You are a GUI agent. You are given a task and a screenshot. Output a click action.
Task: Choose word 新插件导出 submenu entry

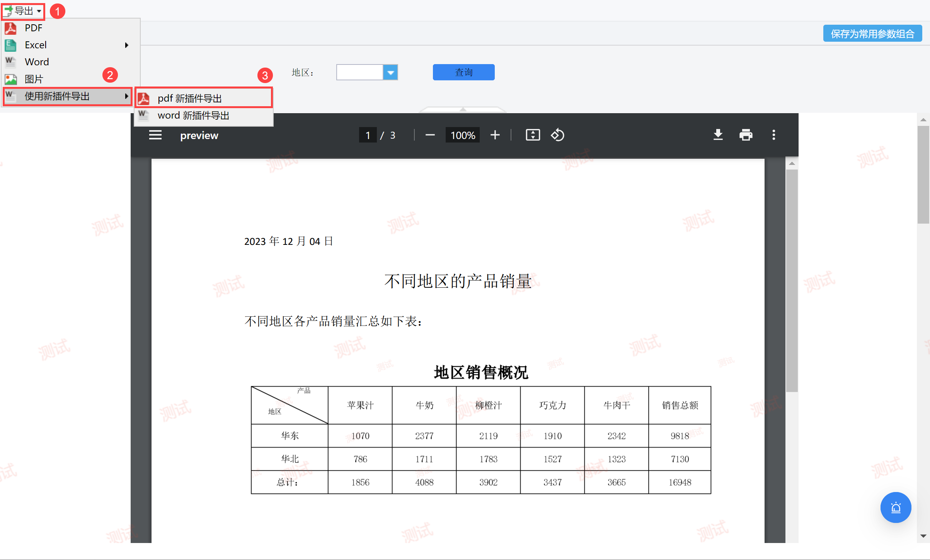coord(193,115)
